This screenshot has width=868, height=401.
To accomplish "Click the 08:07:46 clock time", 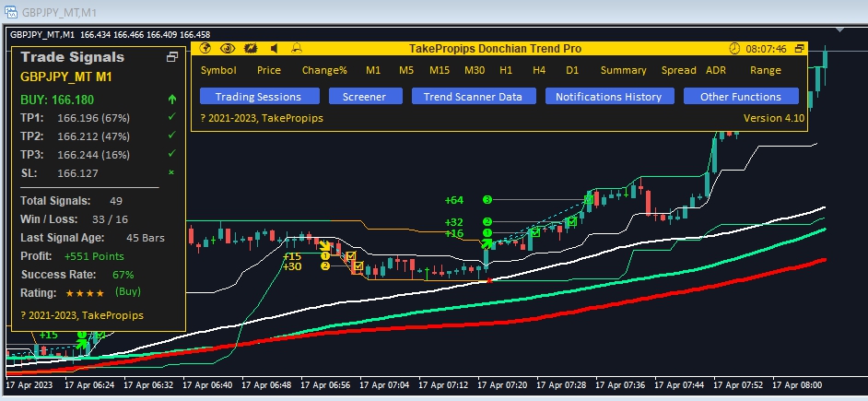I will pos(766,49).
